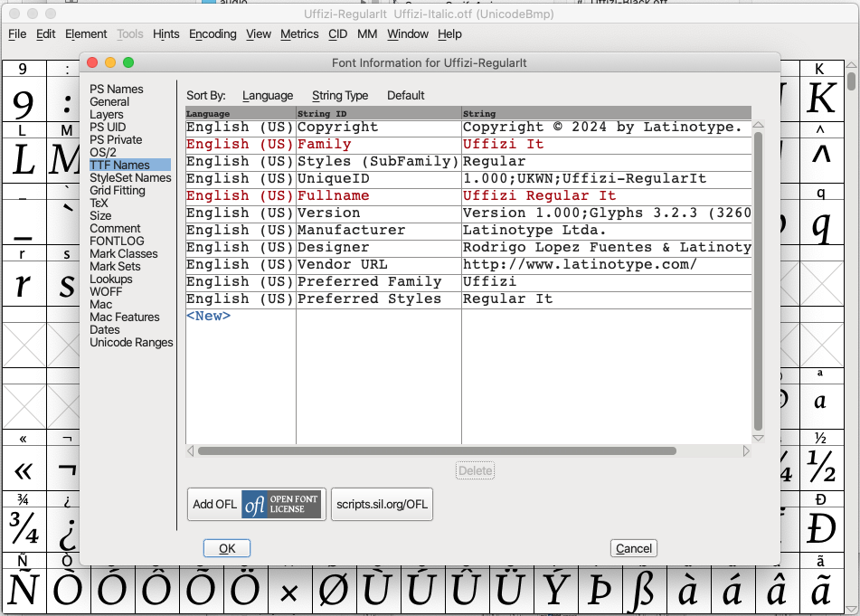Open the Mac Features section
The height and width of the screenshot is (616, 860).
click(125, 317)
